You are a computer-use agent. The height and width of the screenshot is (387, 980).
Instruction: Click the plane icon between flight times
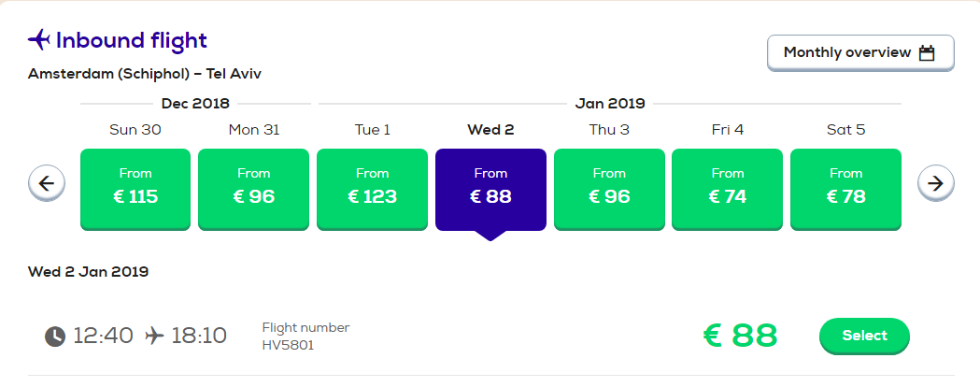(x=154, y=337)
